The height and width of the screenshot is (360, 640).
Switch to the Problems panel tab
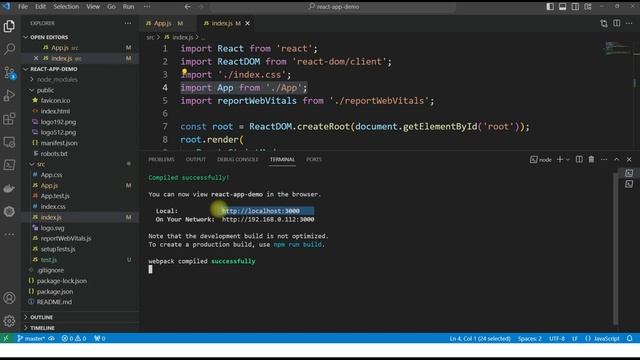click(161, 160)
